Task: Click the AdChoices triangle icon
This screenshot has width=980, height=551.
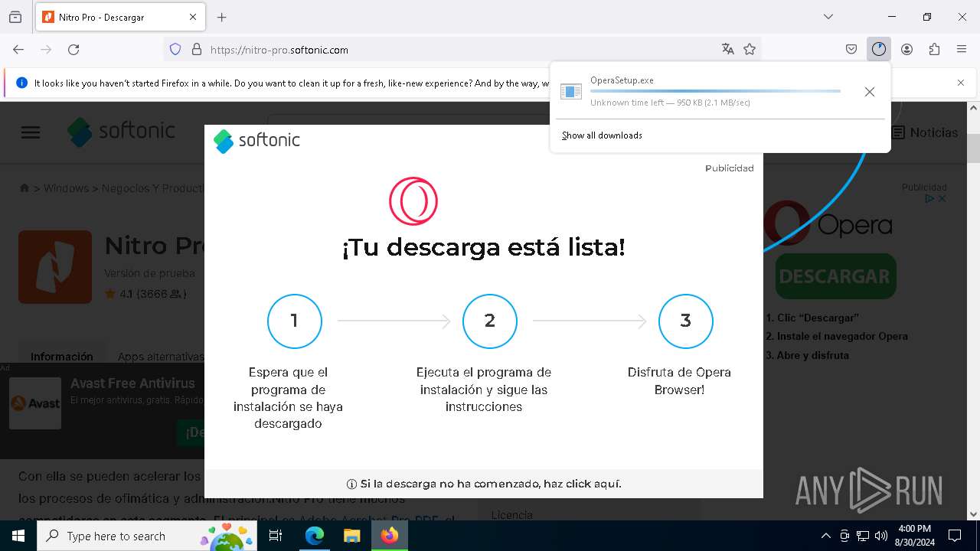Action: pyautogui.click(x=929, y=198)
